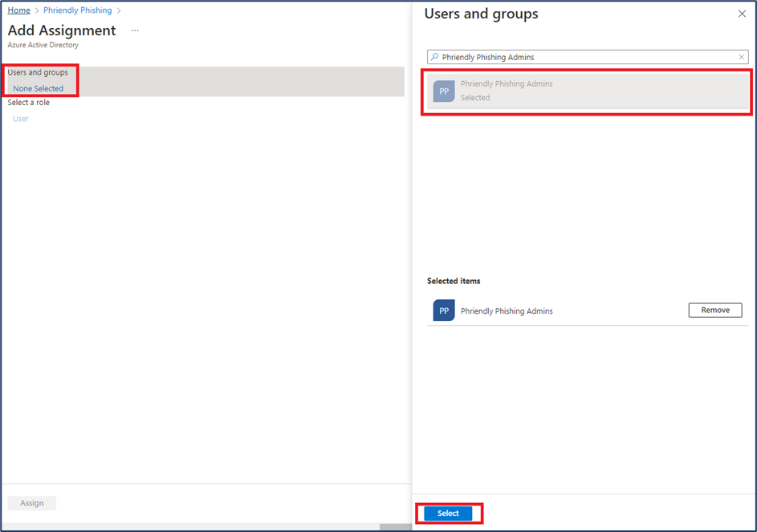Click the User role link

click(x=21, y=119)
